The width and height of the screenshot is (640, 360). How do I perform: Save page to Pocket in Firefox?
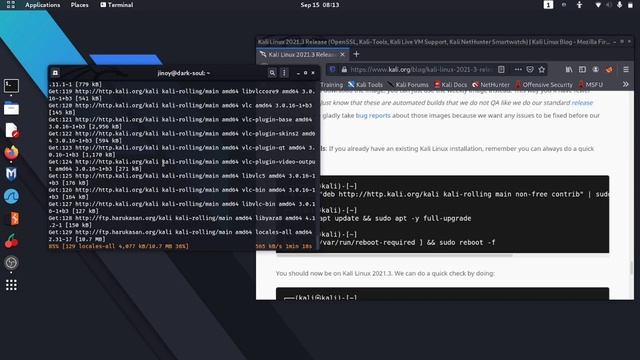pyautogui.click(x=530, y=69)
